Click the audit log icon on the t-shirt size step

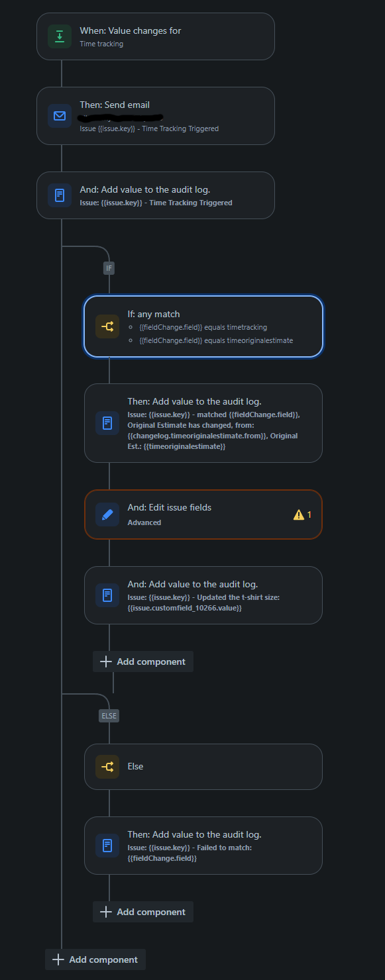107,595
